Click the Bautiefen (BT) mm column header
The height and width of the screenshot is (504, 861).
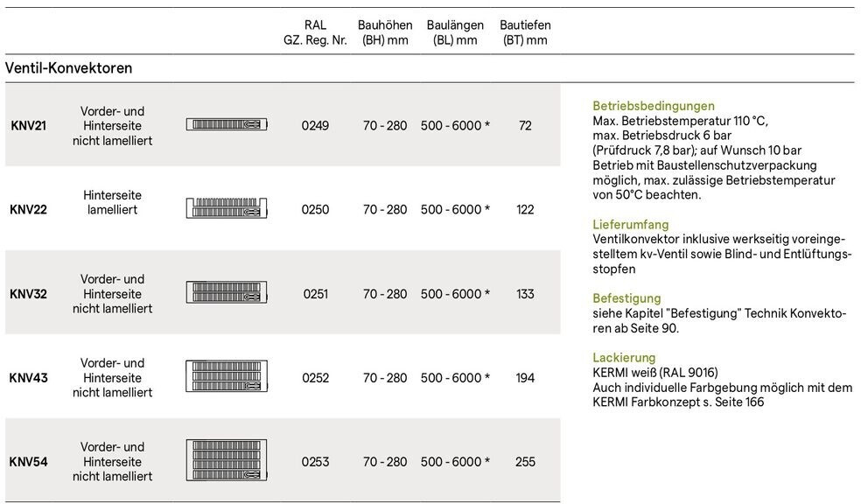tap(525, 33)
